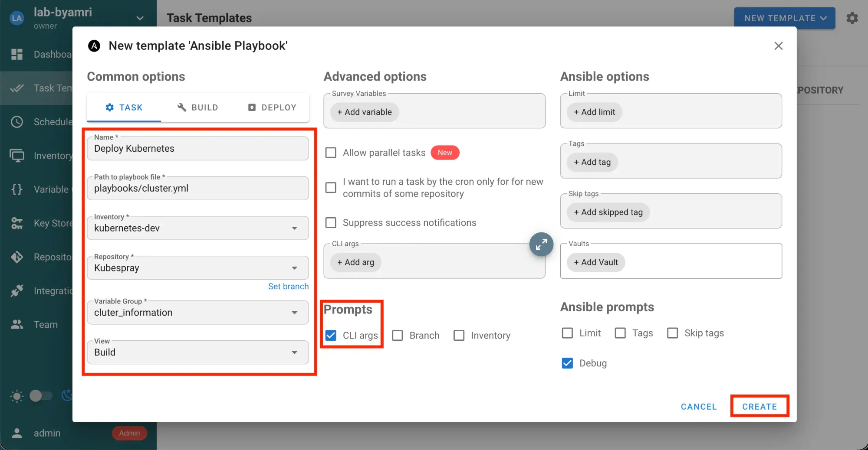Click the Dashboard grid icon

pos(17,54)
